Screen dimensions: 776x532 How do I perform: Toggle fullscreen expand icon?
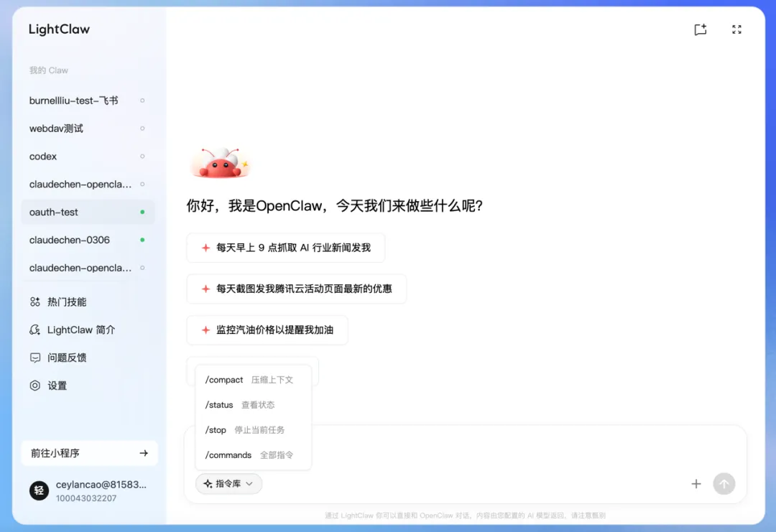(x=736, y=29)
